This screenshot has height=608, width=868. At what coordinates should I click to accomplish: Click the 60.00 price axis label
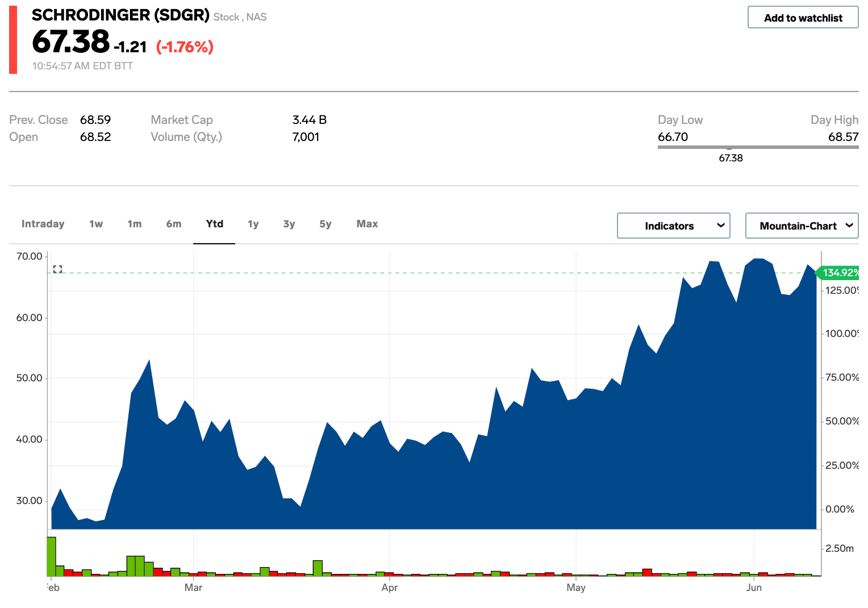point(30,318)
